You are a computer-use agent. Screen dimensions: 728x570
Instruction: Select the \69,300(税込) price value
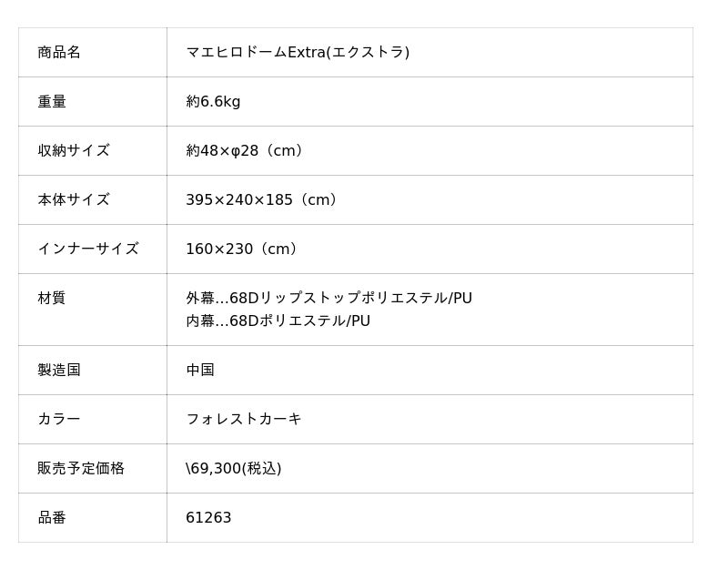[234, 469]
